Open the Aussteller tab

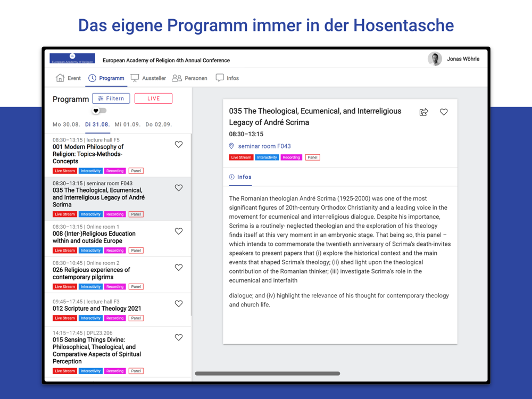click(x=148, y=78)
